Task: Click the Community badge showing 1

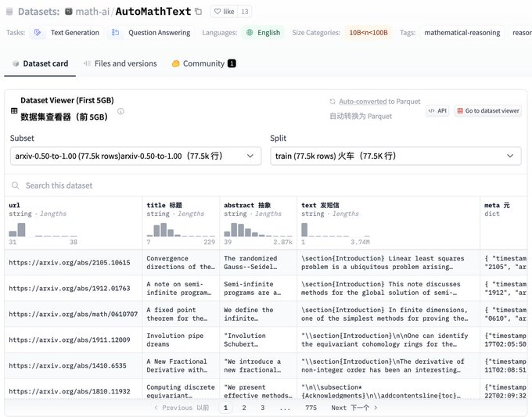Action: (x=232, y=64)
